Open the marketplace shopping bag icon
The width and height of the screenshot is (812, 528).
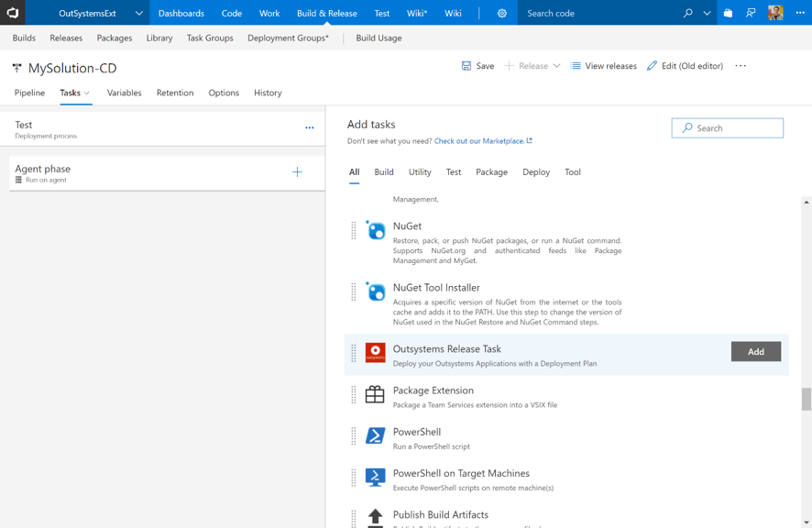728,13
